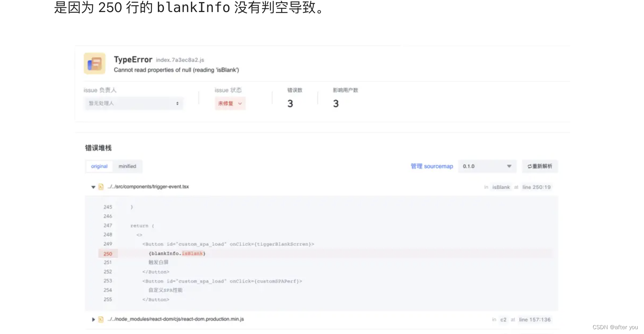
Task: Switch to the minified stack tab
Action: 127,166
